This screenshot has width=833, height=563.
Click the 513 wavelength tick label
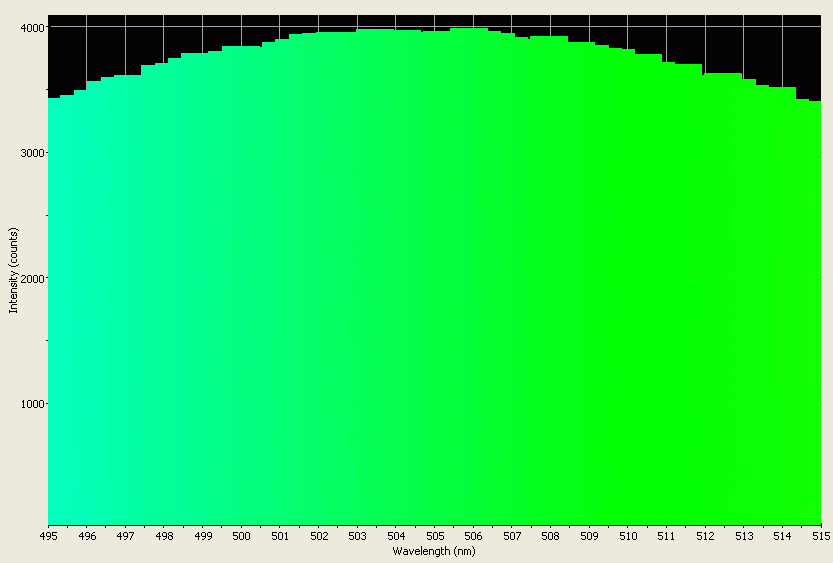[743, 536]
